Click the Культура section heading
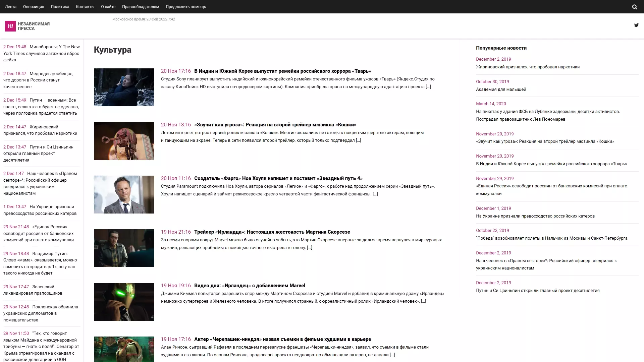This screenshot has width=644, height=362. point(113,50)
